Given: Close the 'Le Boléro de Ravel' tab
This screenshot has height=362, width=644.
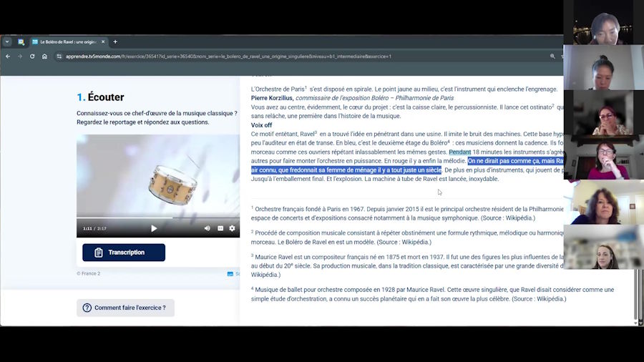Looking at the screenshot, I should click(x=103, y=41).
